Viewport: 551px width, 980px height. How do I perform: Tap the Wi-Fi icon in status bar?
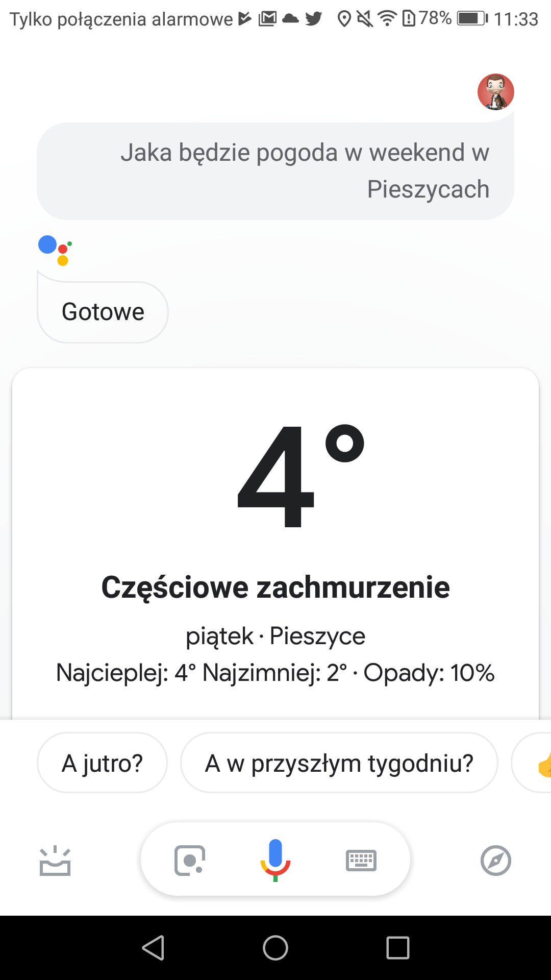pos(387,19)
